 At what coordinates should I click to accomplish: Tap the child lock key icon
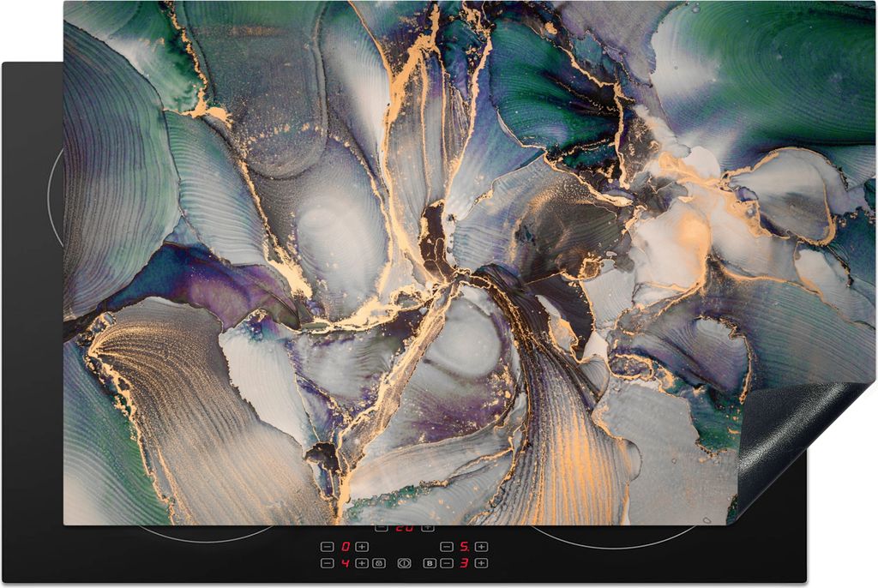[x=379, y=563]
